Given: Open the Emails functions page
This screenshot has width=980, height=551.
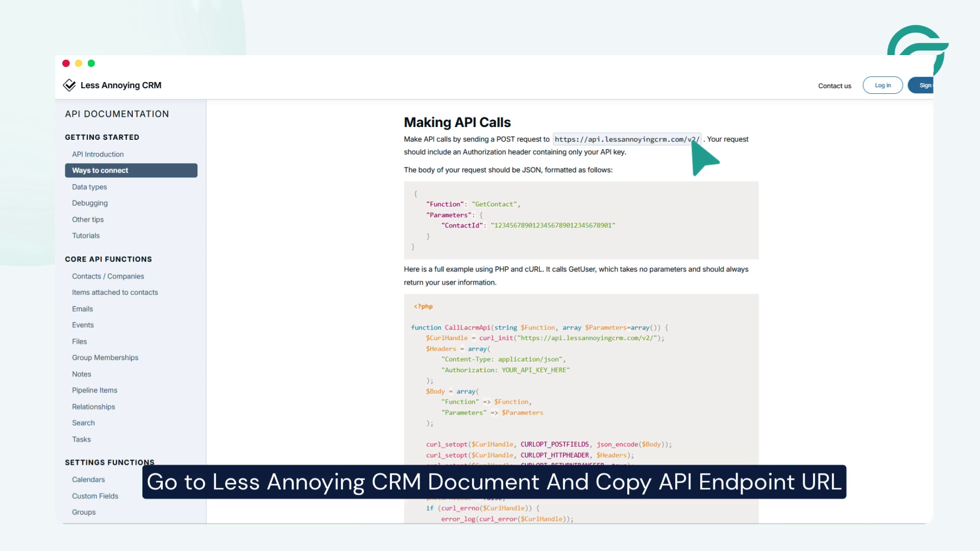Looking at the screenshot, I should 82,309.
